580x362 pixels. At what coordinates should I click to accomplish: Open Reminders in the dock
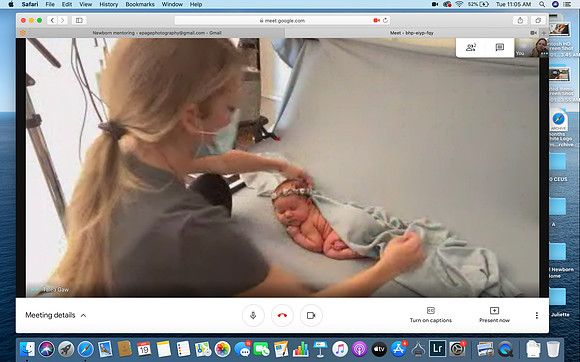coord(183,349)
